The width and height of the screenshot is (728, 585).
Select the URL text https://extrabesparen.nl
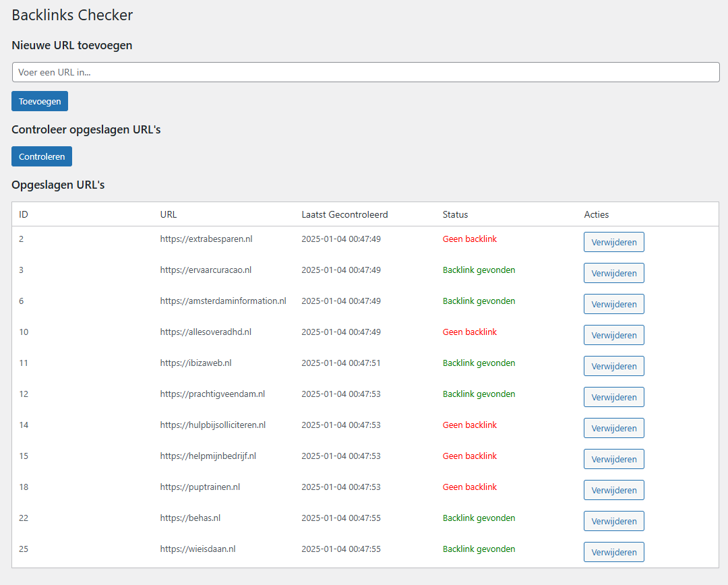coord(206,239)
